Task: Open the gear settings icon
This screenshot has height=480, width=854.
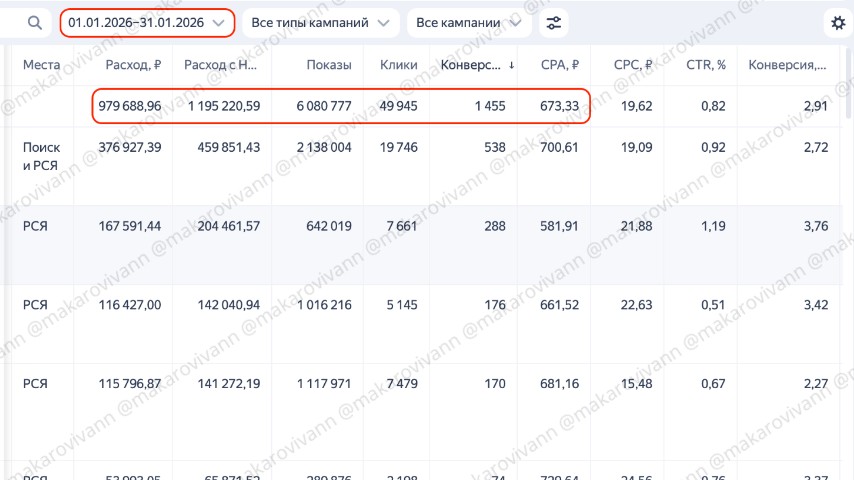Action: (x=838, y=23)
